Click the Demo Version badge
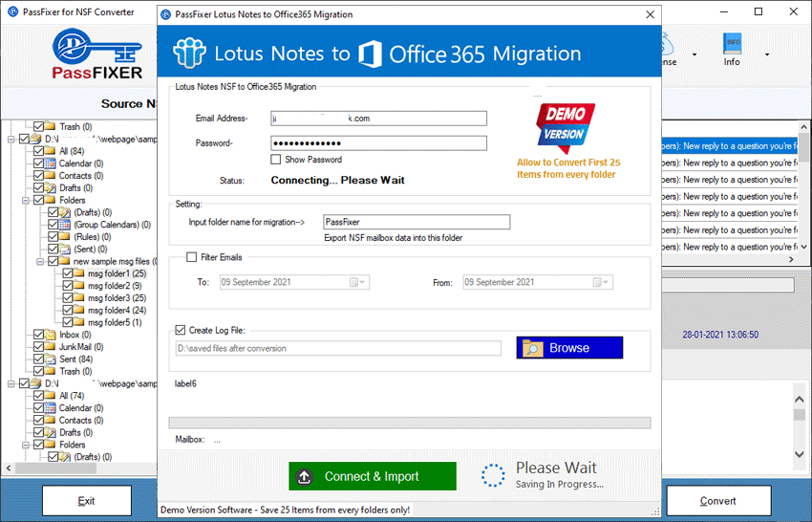The image size is (812, 522). coord(565,127)
